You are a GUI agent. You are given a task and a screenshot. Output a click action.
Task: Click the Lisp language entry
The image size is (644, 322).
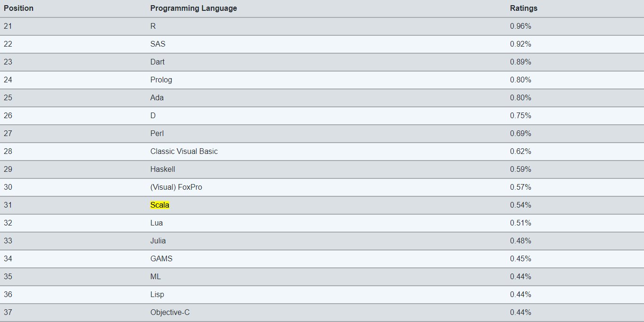pyautogui.click(x=157, y=295)
